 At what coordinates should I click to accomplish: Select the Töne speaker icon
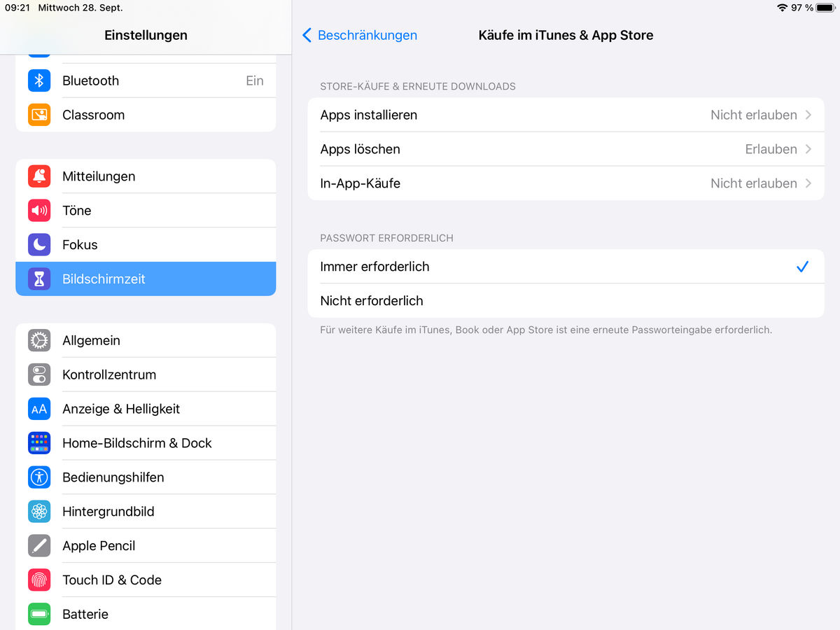pyautogui.click(x=39, y=211)
